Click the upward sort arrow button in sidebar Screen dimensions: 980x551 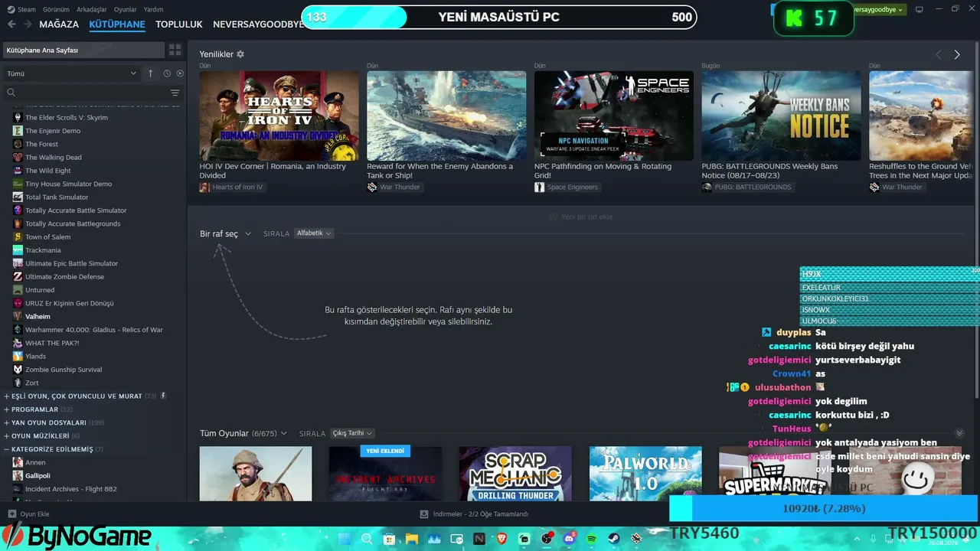click(x=151, y=73)
